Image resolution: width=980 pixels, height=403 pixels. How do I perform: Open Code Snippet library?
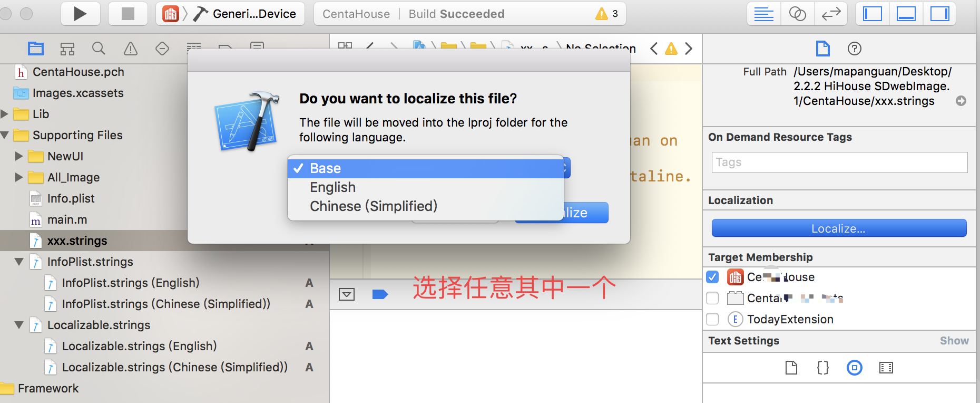tap(823, 368)
